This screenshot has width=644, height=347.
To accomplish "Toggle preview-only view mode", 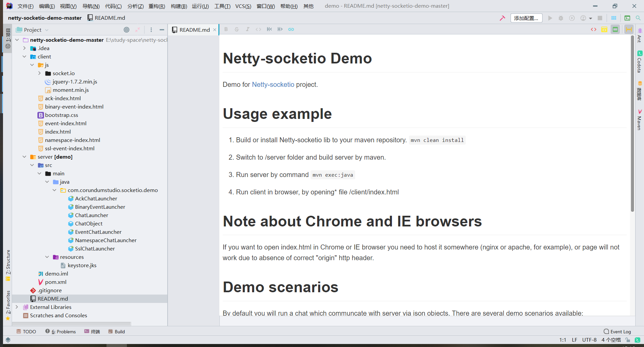I will pos(615,29).
